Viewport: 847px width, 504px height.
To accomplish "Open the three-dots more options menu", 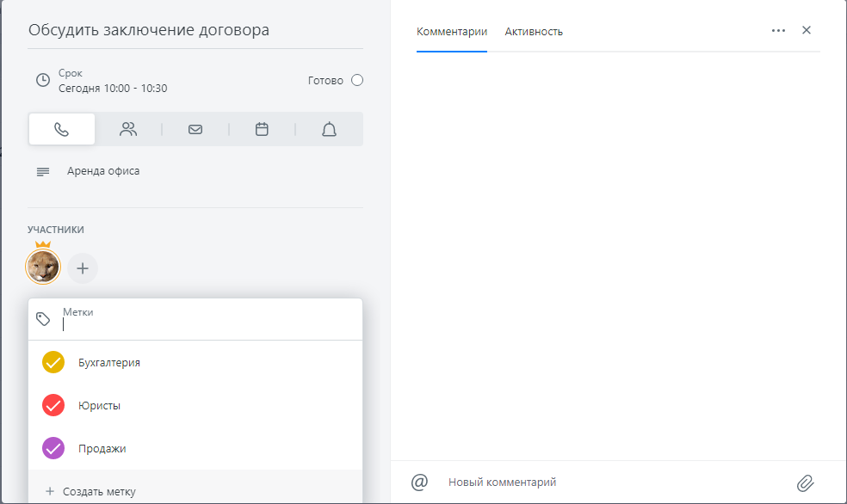I will 778,30.
